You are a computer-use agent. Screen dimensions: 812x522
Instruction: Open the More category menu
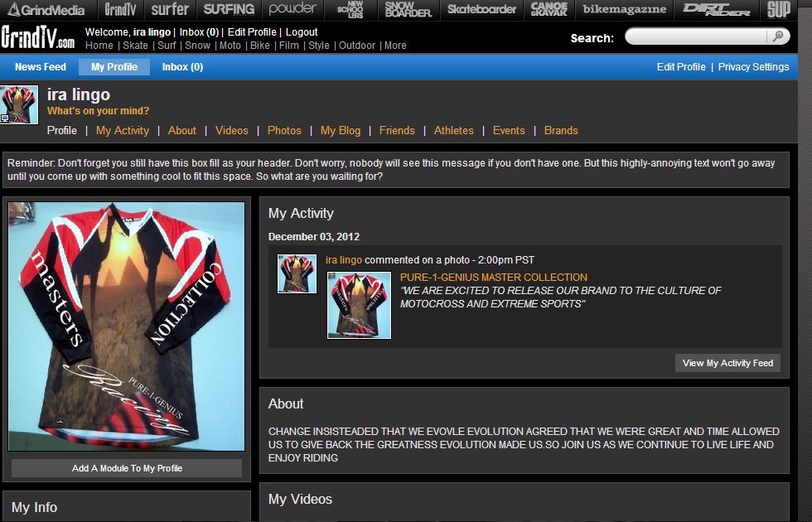[395, 46]
